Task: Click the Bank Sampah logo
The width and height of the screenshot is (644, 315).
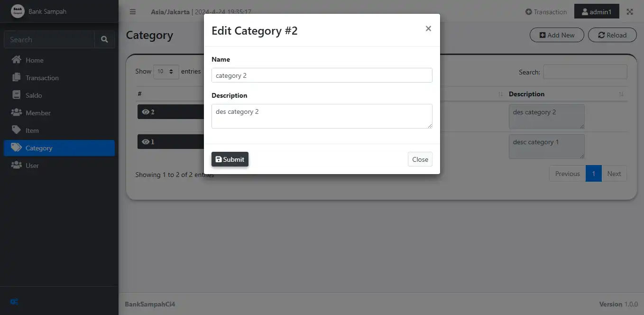Action: [x=18, y=11]
